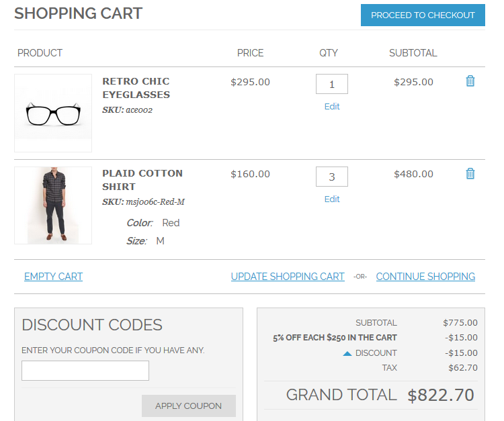Focus the plaid shirt quantity field
The image size is (504, 421).
331,177
